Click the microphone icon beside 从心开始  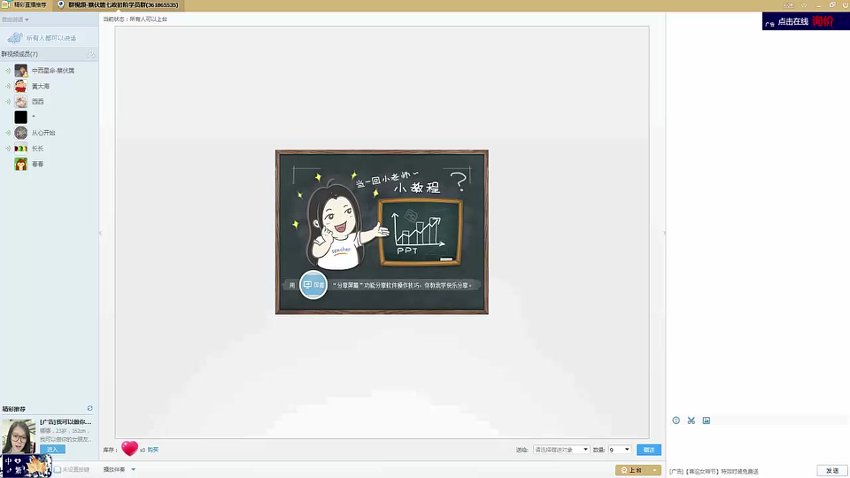point(8,133)
